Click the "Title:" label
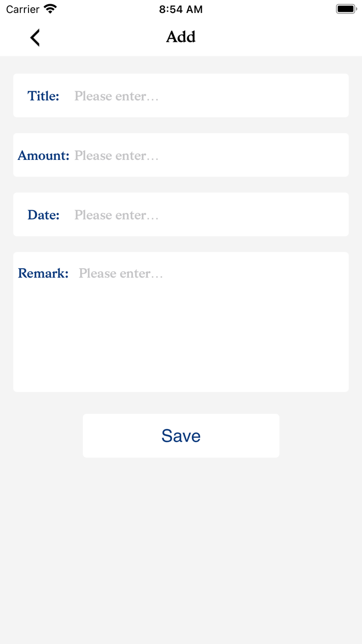Image resolution: width=362 pixels, height=644 pixels. click(x=43, y=96)
